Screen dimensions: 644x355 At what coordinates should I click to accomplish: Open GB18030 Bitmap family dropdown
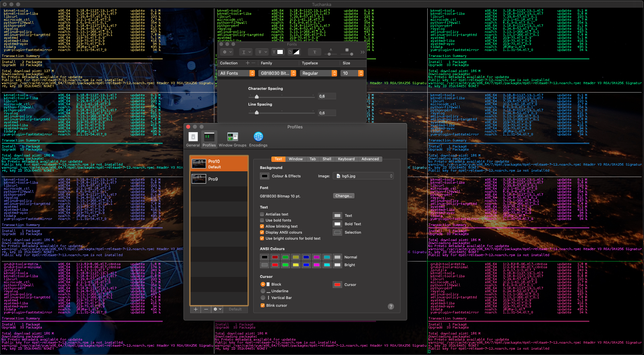277,73
